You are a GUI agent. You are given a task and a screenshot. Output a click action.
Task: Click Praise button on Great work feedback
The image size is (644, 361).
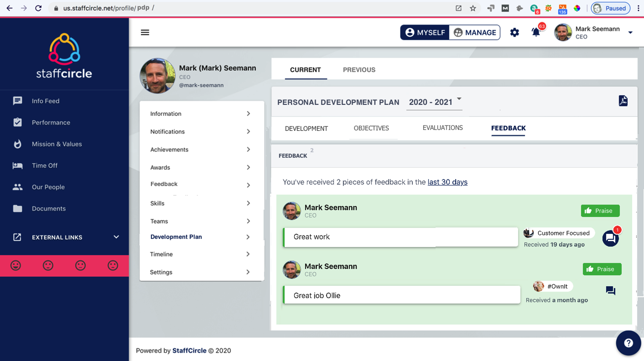[600, 211]
